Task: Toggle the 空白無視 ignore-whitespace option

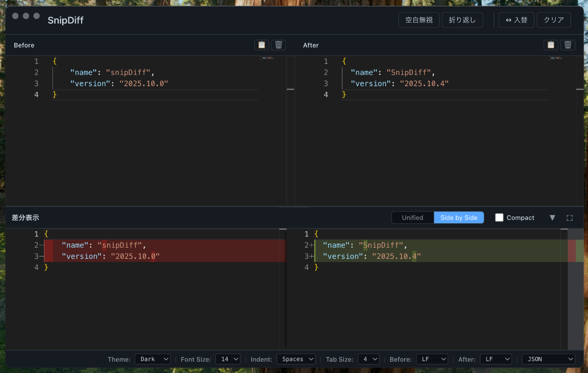Action: pos(419,20)
